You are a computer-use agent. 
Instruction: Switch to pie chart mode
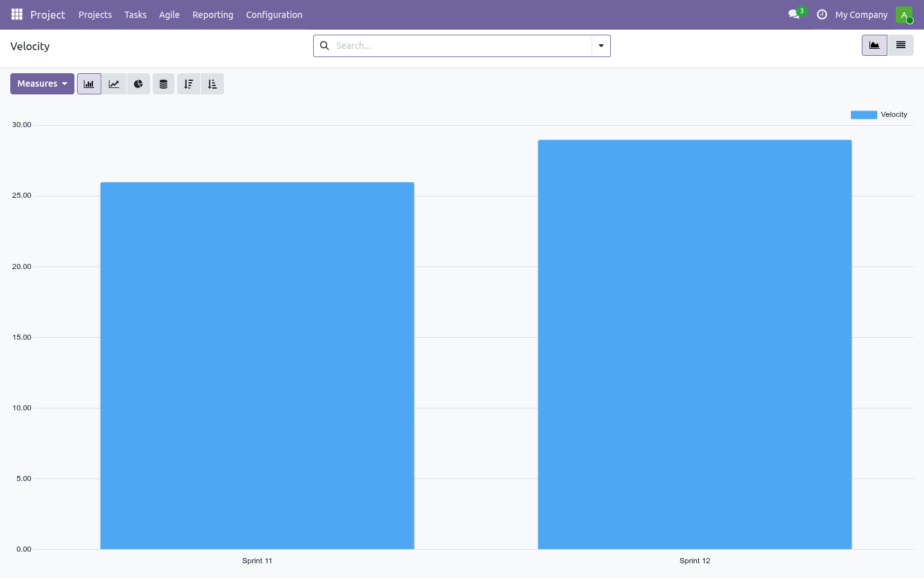[139, 84]
